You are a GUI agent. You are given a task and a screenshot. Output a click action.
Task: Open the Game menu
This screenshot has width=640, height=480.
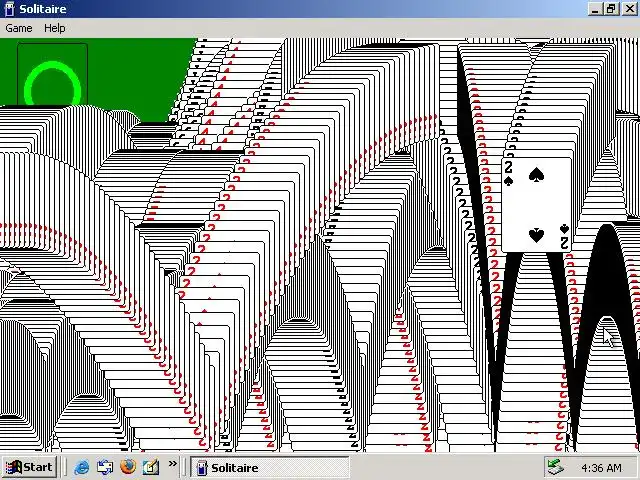pos(19,28)
